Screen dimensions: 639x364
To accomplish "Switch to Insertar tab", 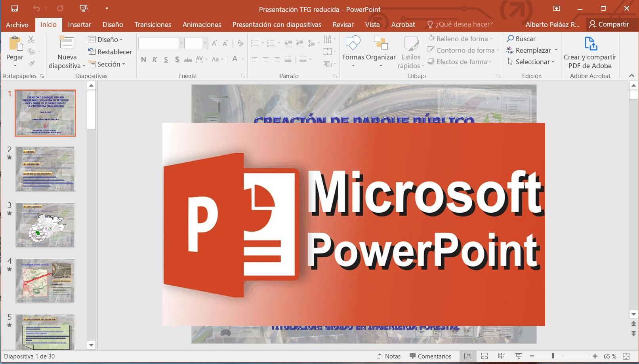I will click(x=79, y=25).
